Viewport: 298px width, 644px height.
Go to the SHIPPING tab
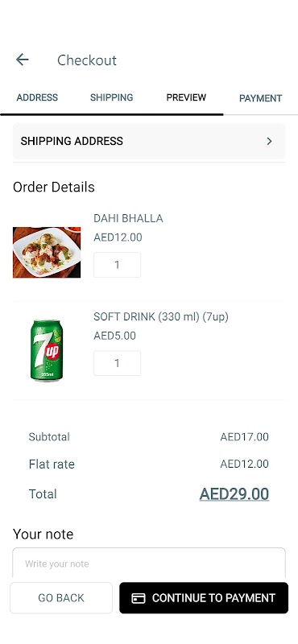pyautogui.click(x=112, y=97)
